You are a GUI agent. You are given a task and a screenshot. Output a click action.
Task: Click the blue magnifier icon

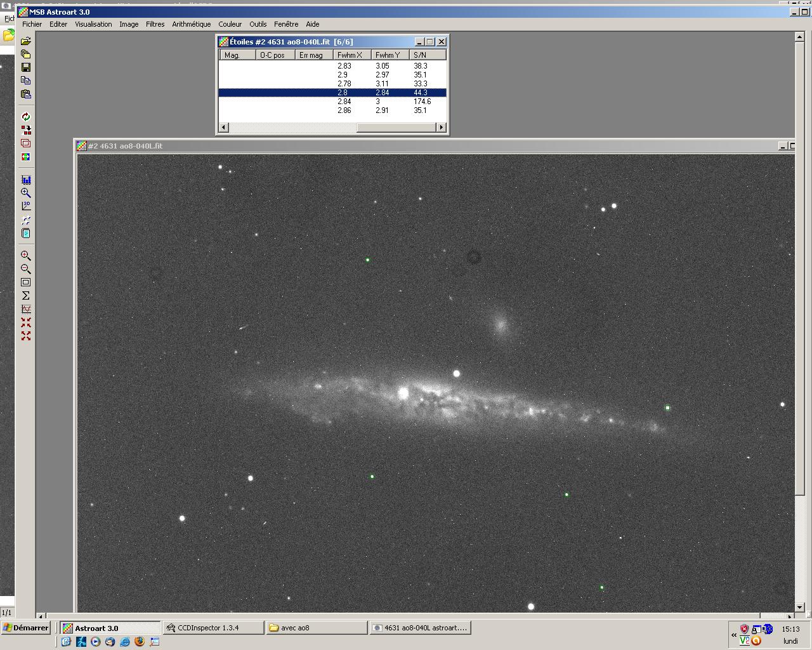pos(26,193)
